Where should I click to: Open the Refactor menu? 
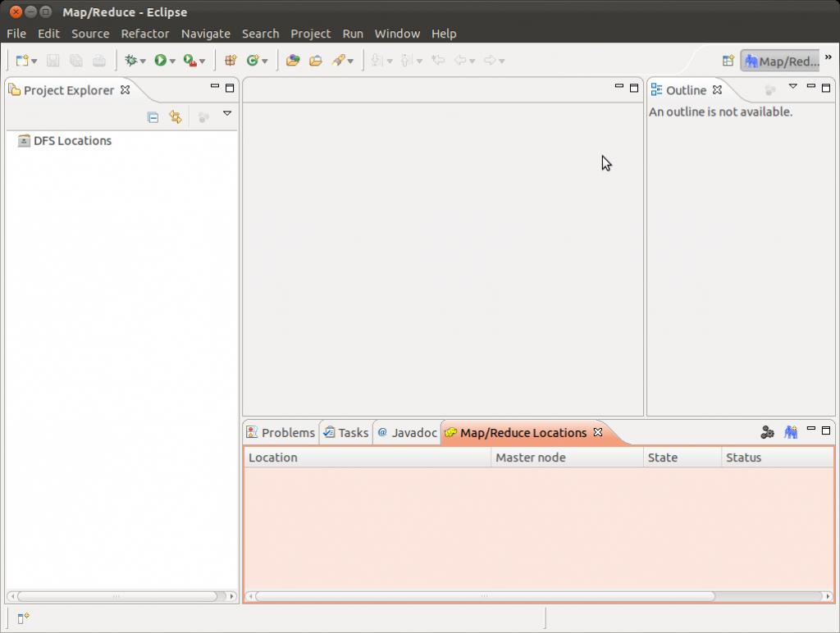coord(144,34)
